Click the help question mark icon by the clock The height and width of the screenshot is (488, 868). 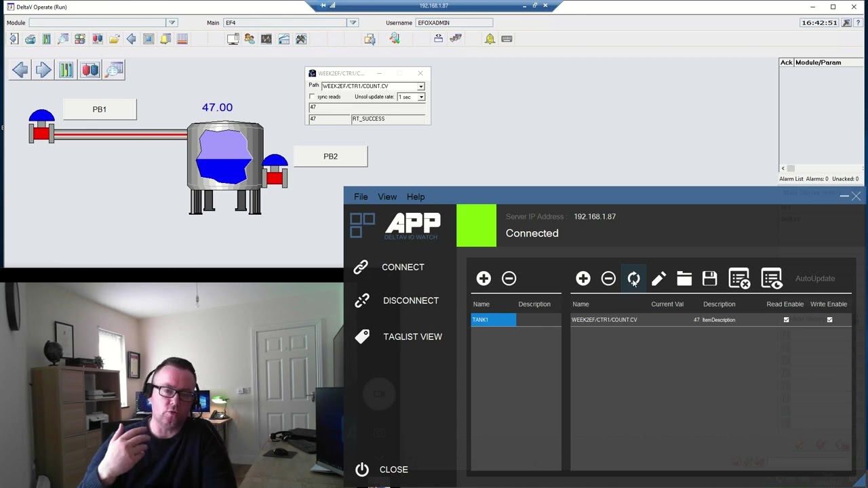(x=858, y=23)
